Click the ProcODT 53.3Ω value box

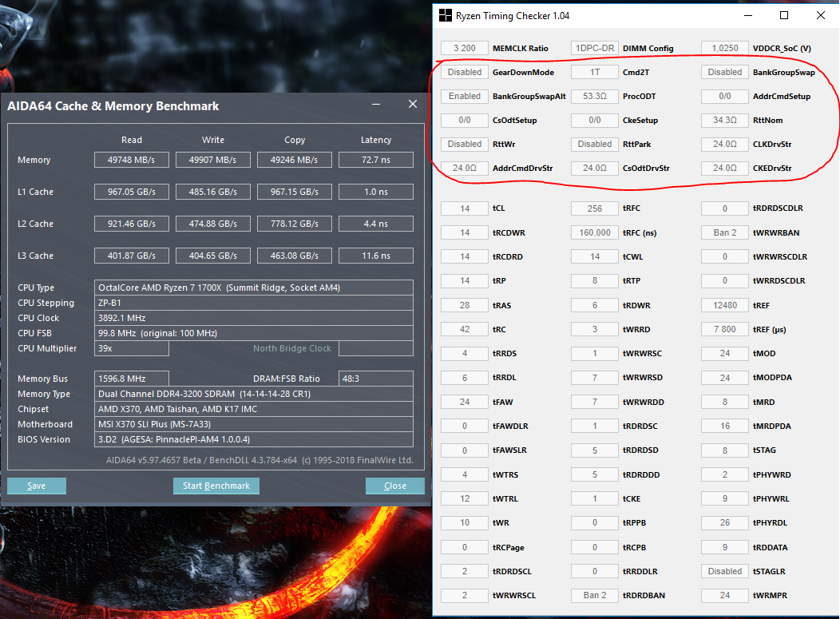(595, 97)
